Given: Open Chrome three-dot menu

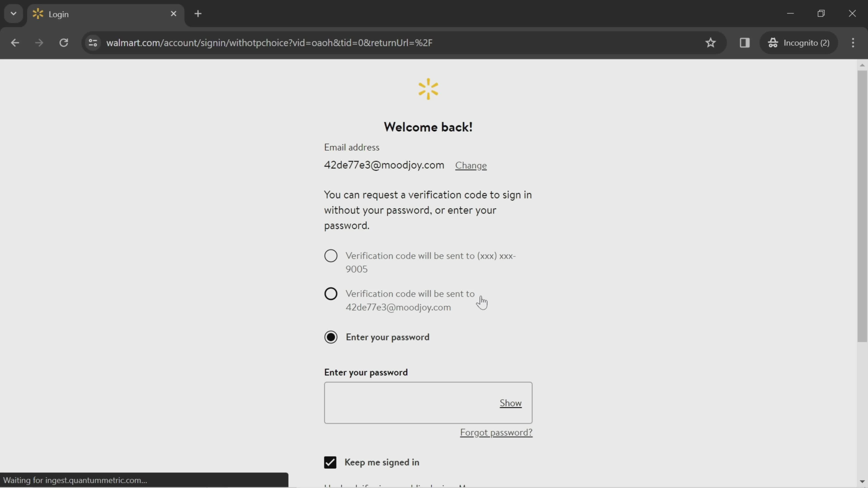Looking at the screenshot, I should pos(853,43).
